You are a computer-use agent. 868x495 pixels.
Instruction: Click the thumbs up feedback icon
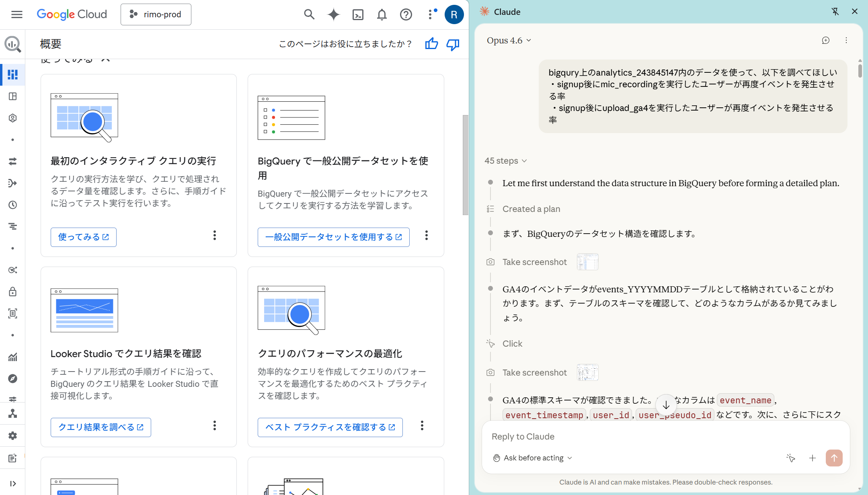click(431, 44)
